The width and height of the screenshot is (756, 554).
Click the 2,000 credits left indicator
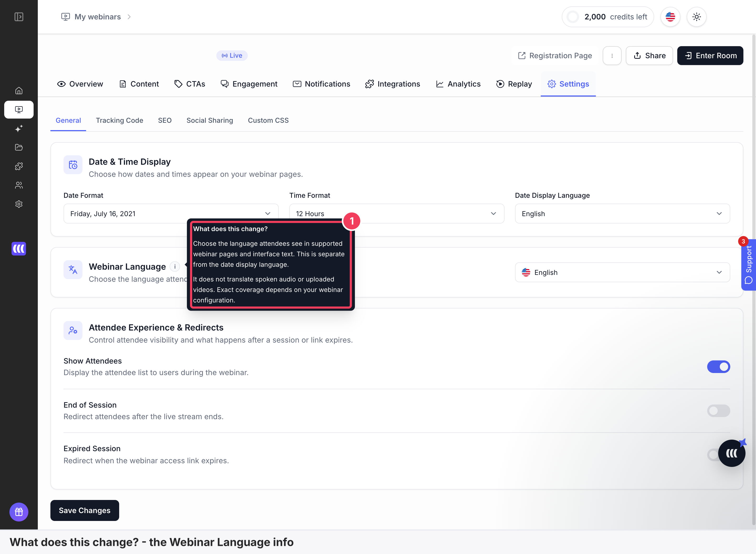point(608,17)
